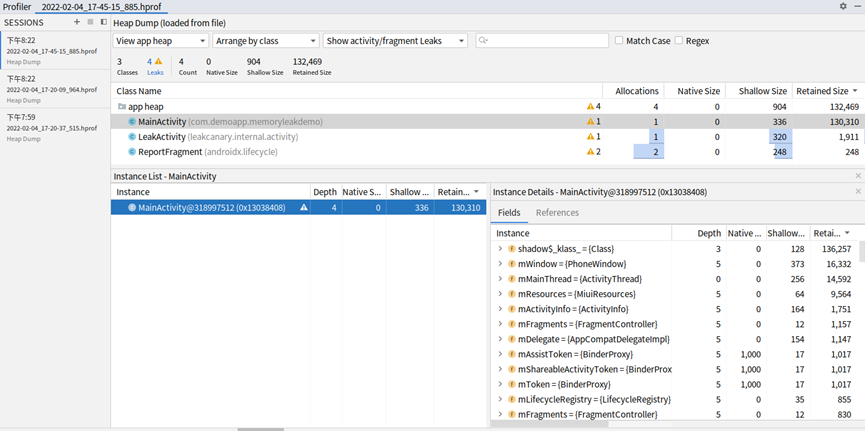Close the Instance Details panel

click(x=857, y=192)
